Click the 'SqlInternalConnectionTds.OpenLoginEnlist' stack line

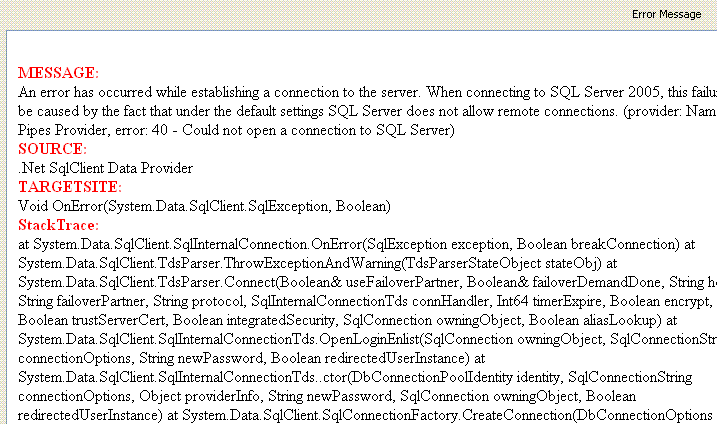[x=368, y=339]
